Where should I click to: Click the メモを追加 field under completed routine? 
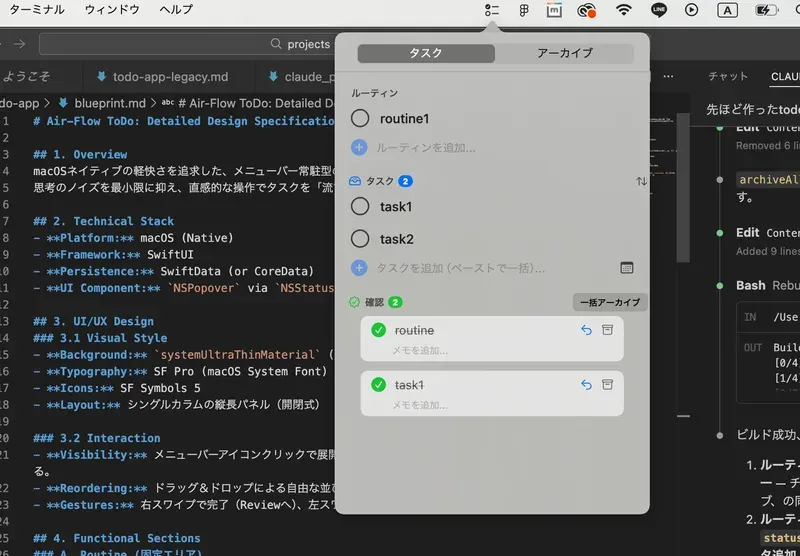pyautogui.click(x=420, y=350)
